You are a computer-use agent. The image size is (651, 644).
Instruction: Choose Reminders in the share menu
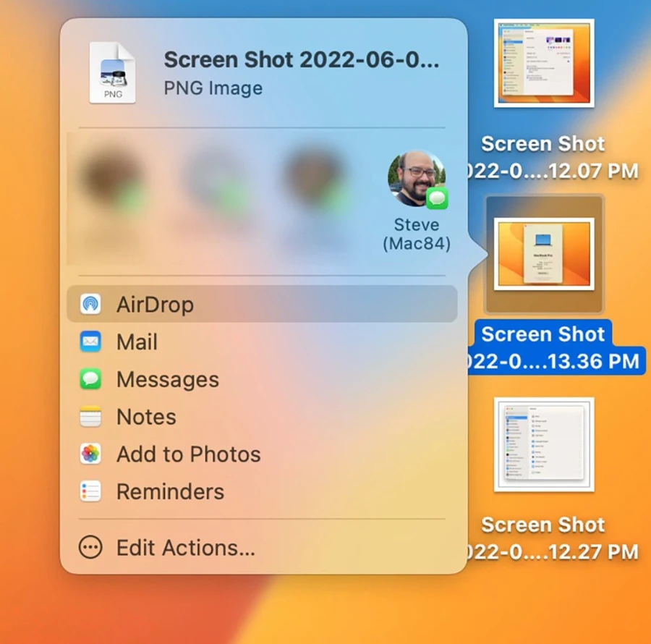tap(262, 491)
